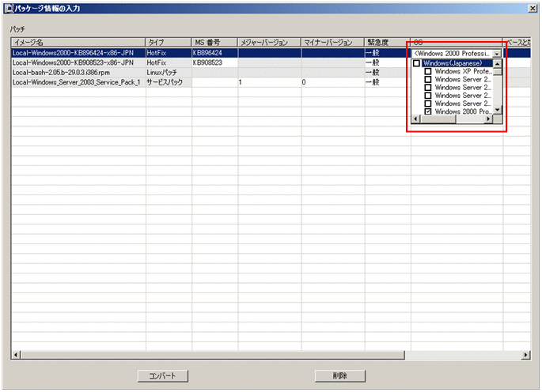Click the パッチ section label

point(17,29)
